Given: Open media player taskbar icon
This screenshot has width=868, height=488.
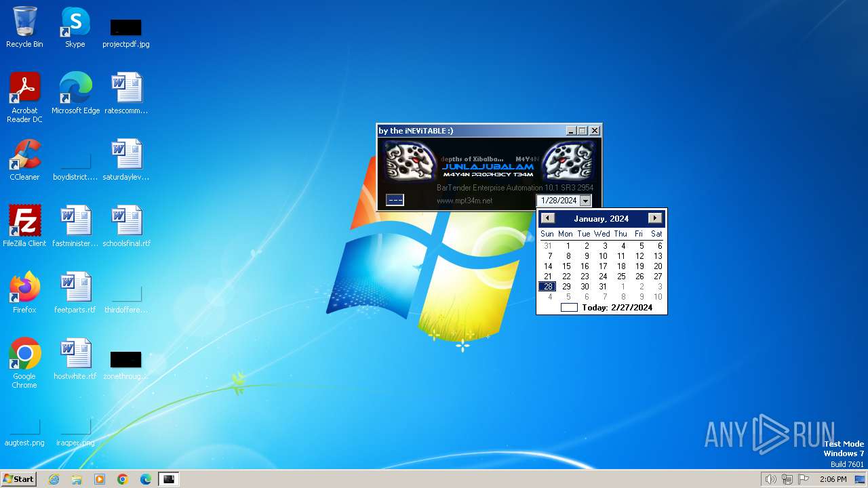Looking at the screenshot, I should coord(100,479).
